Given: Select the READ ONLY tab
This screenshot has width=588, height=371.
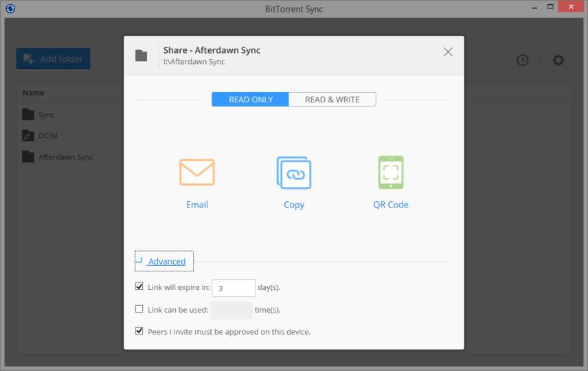Looking at the screenshot, I should tap(250, 100).
